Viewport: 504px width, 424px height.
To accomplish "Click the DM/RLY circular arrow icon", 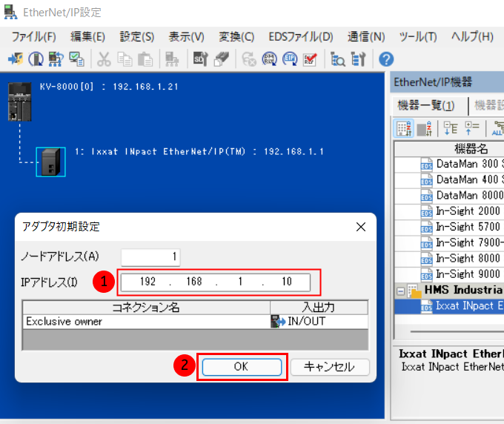I will pos(269,59).
